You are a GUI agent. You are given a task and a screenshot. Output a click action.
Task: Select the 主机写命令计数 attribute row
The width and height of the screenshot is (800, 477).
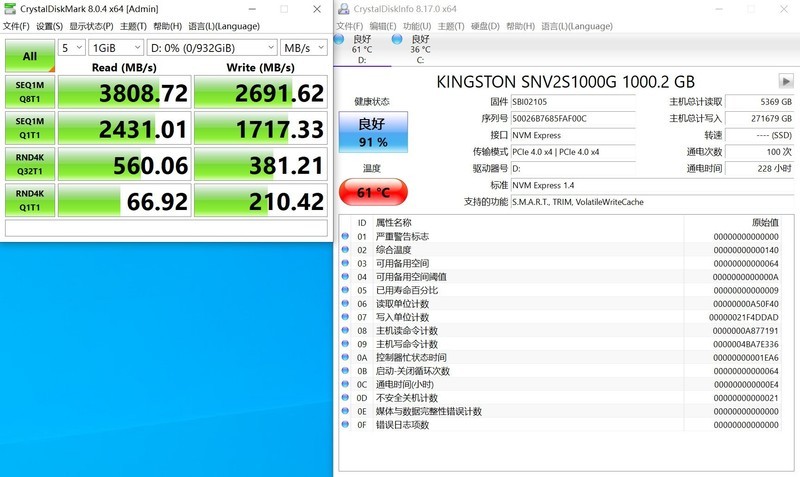click(561, 344)
